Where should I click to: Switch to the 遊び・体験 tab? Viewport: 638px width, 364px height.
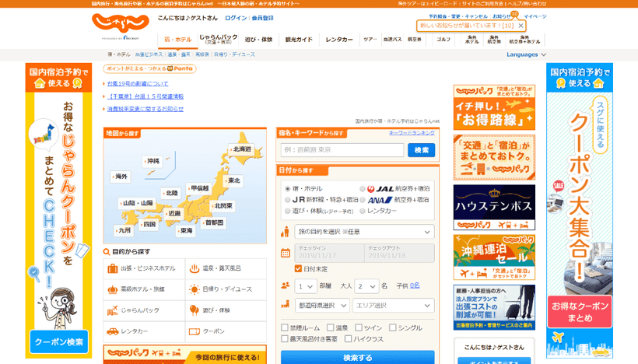tap(258, 40)
